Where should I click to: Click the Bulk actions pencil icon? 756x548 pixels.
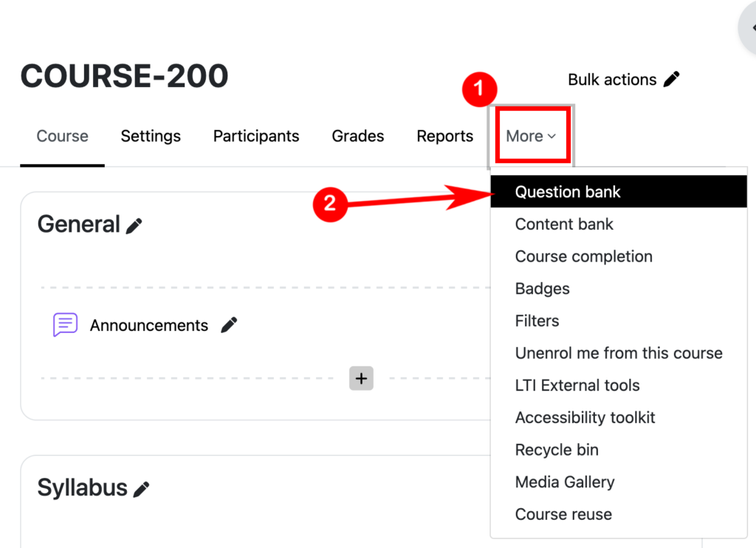(671, 80)
